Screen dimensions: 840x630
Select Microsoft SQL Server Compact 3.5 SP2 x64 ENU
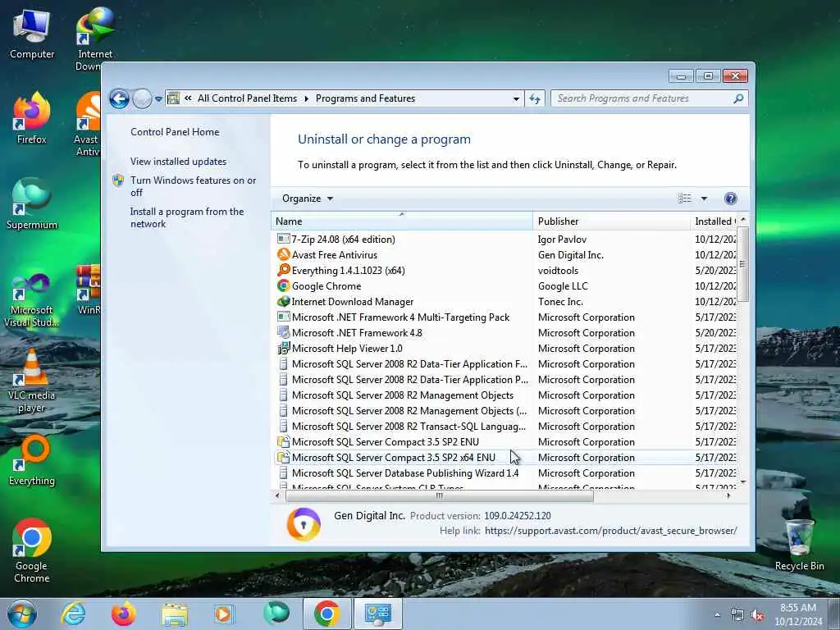(x=393, y=458)
